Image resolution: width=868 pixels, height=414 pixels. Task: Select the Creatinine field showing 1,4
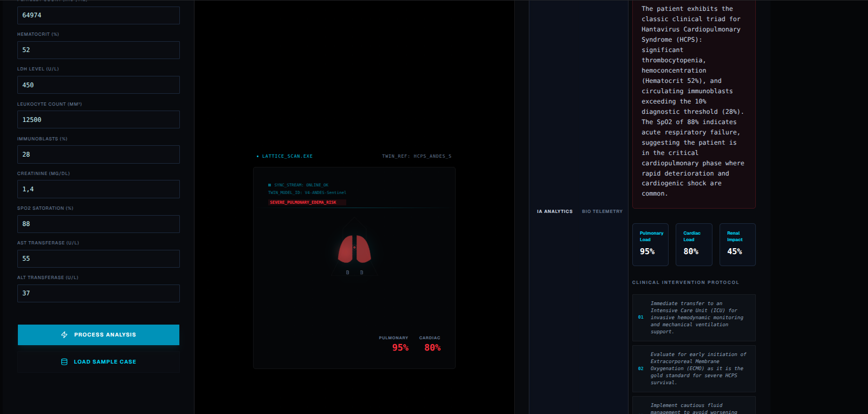[x=99, y=189]
